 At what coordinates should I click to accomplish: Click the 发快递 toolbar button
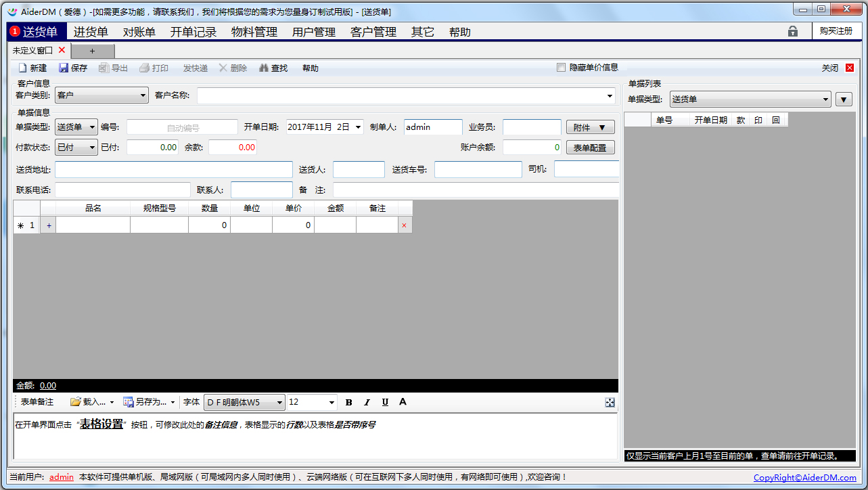coord(196,68)
